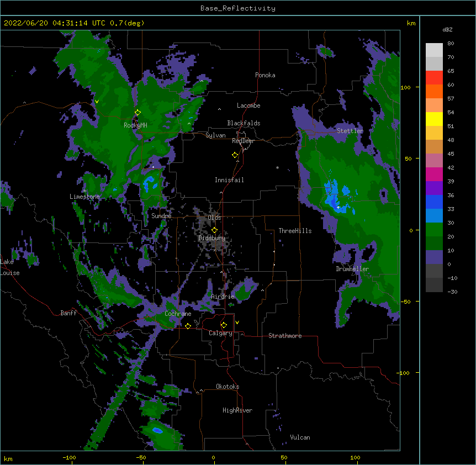Click the white plus marker inside Stettler blue cell
476x465 pixels.
(x=338, y=207)
